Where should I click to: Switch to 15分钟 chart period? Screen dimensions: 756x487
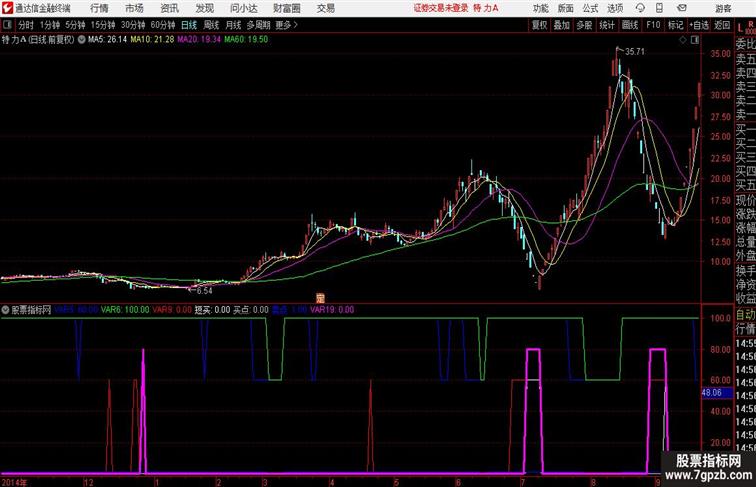coord(103,25)
